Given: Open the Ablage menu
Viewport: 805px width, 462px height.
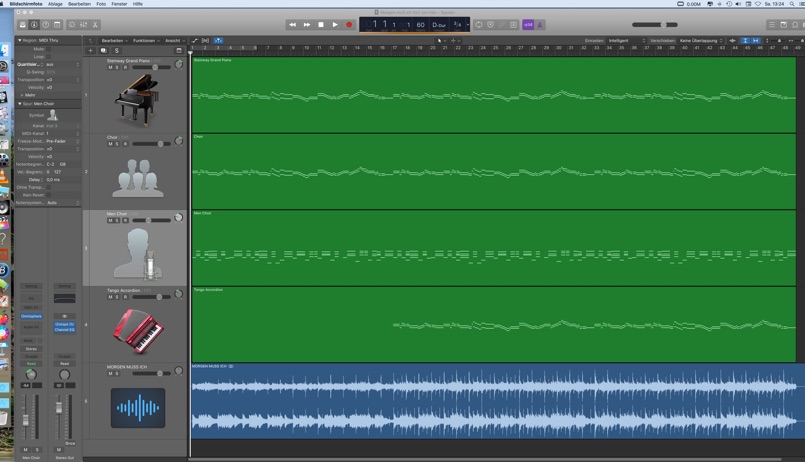Looking at the screenshot, I should coord(55,4).
